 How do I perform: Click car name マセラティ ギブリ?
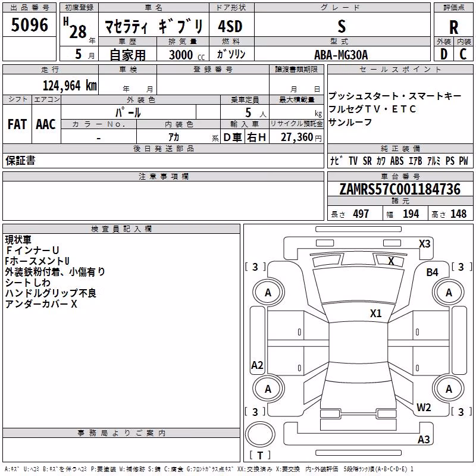(x=154, y=26)
